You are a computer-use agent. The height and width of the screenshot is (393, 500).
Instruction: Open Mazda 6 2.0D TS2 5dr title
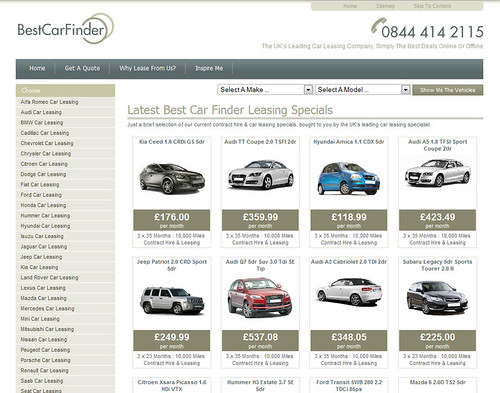point(437,382)
